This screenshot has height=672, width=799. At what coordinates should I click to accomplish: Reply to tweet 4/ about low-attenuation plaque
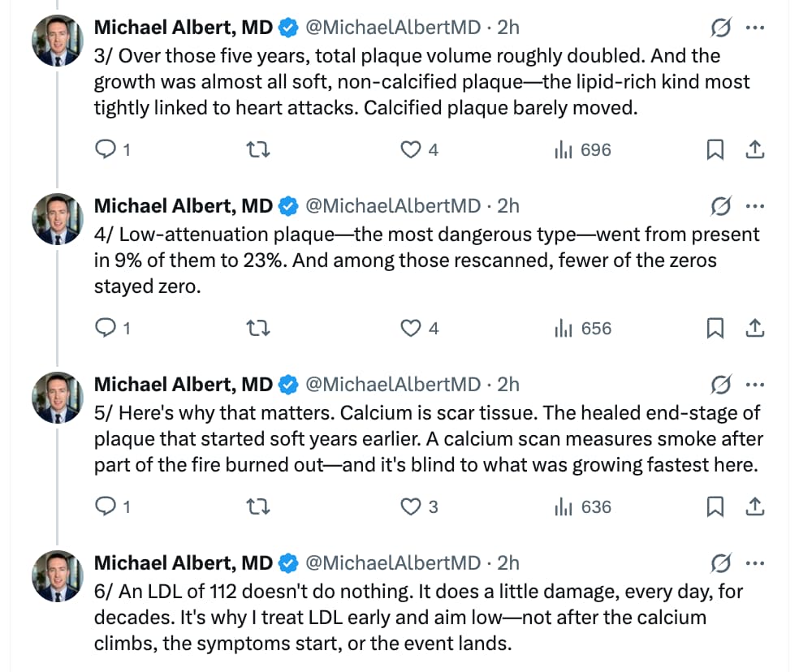pos(113,328)
